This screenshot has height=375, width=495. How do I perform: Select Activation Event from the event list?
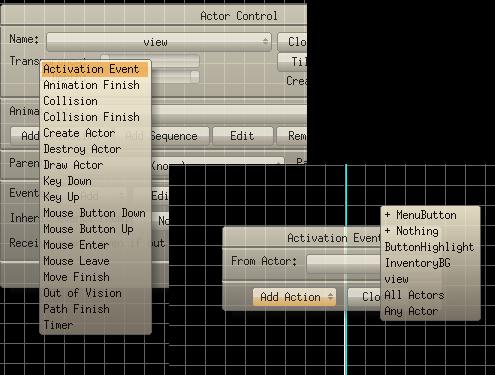(x=95, y=69)
